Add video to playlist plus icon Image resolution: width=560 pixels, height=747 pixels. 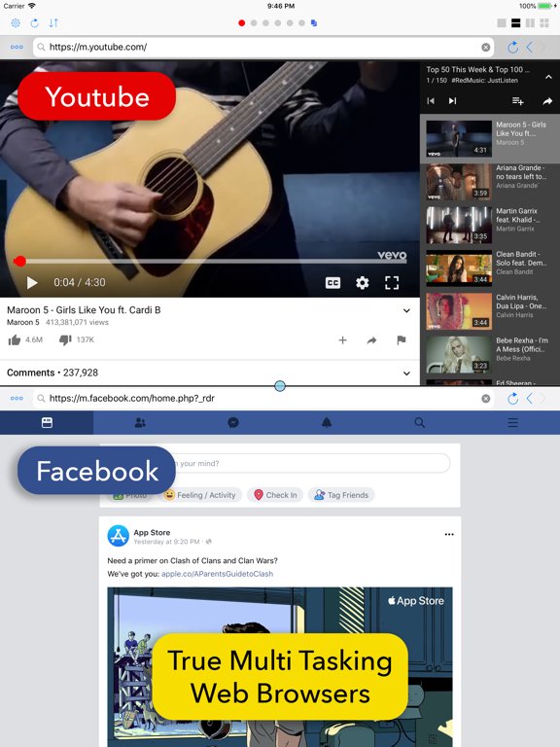click(x=343, y=340)
